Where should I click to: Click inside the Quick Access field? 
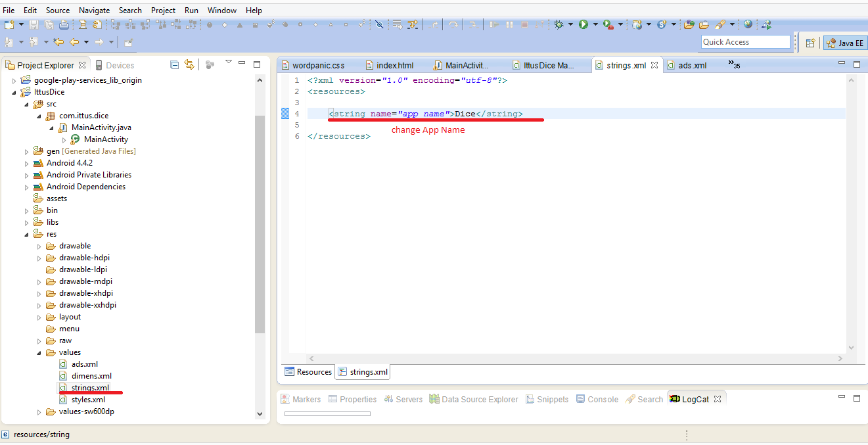[745, 41]
